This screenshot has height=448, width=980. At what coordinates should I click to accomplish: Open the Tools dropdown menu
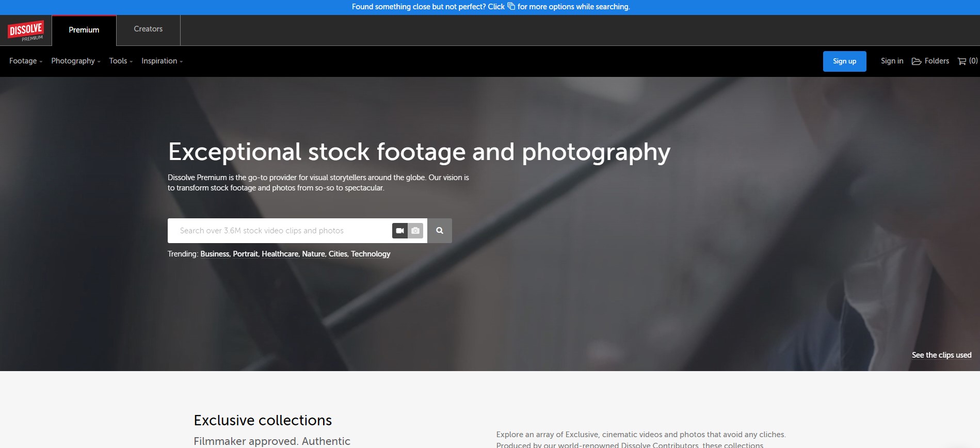(121, 61)
